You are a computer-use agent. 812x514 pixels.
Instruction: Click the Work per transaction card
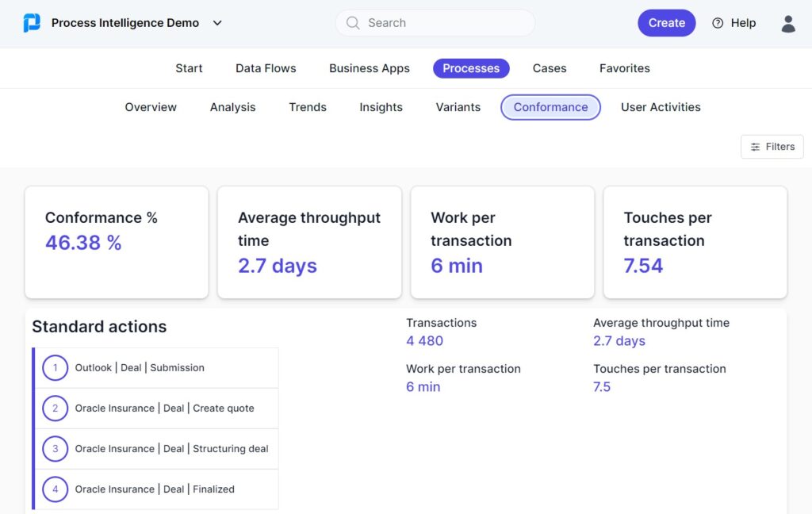[x=502, y=242]
